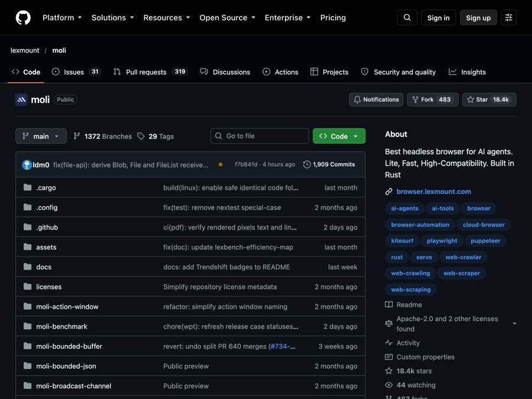
Task: Open the appearance settings sliders icon
Action: [508, 18]
